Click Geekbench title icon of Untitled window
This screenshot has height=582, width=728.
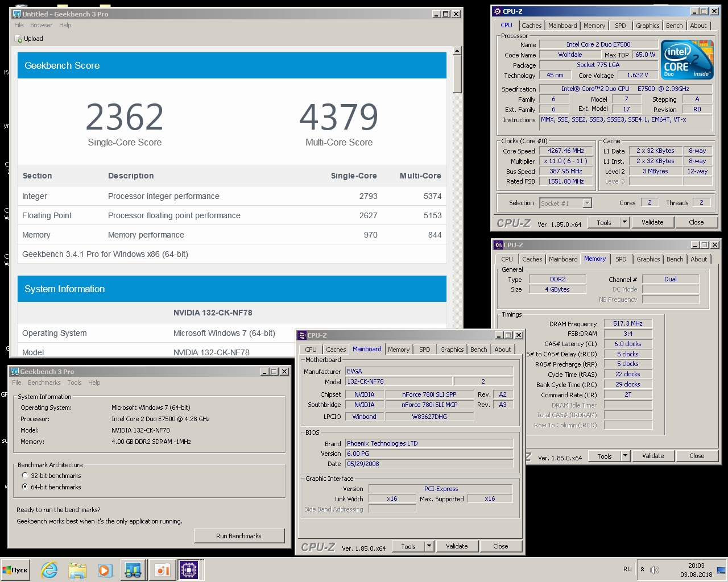tap(16, 14)
